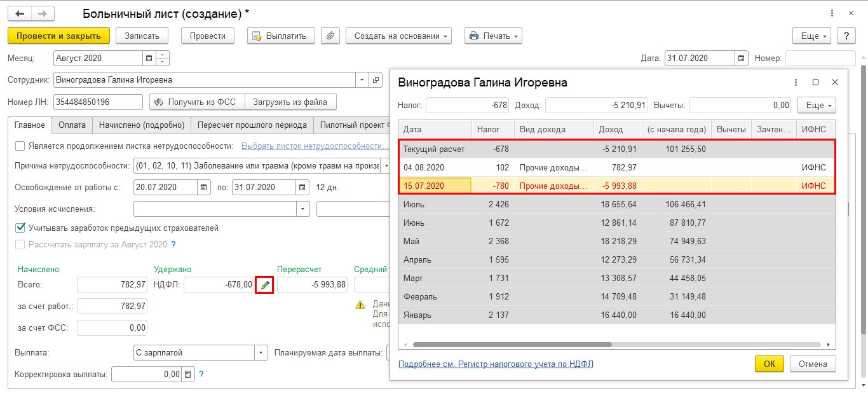Click the Перерасчет field with -5 993,88
The width and height of the screenshot is (868, 400).
pyautogui.click(x=312, y=285)
